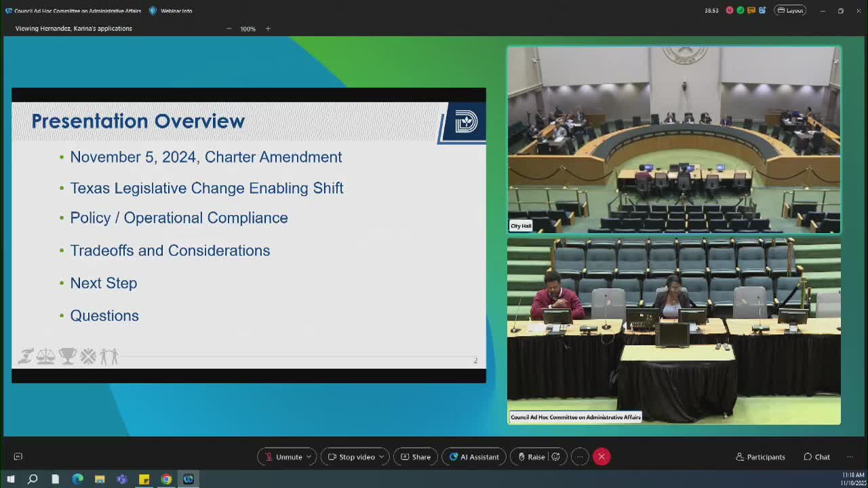Open the more options ellipsis menu in toolbar
The width and height of the screenshot is (868, 488).
[580, 456]
